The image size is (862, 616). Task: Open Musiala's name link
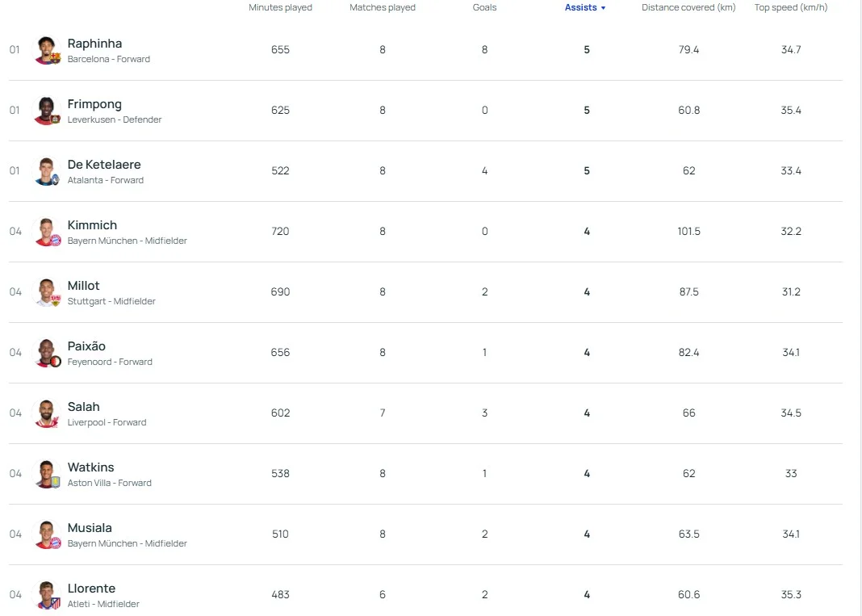(90, 528)
